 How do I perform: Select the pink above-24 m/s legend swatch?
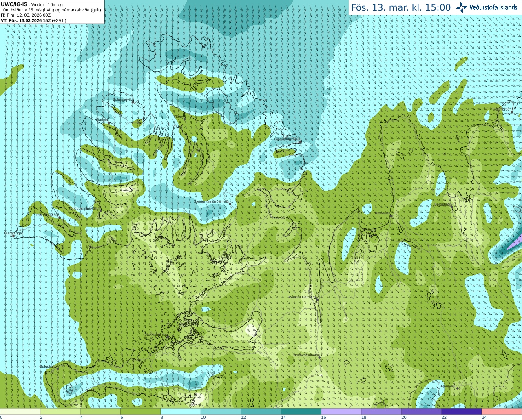[502, 411]
